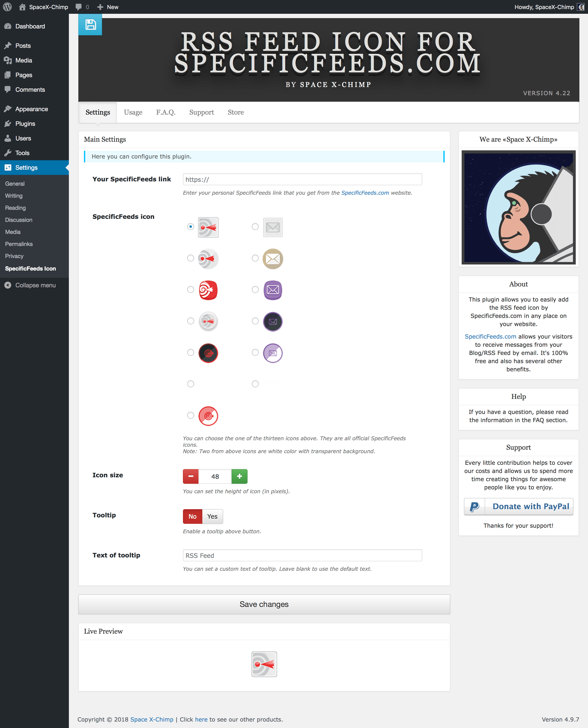The height and width of the screenshot is (728, 588).
Task: Select radio for red rounded-square icon
Action: click(191, 289)
